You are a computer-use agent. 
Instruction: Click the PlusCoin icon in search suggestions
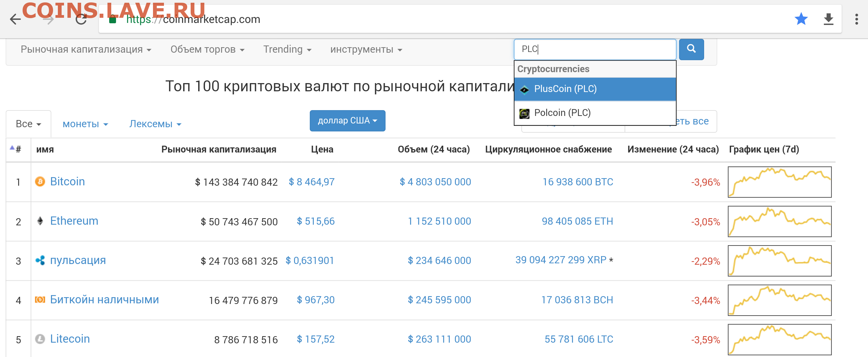click(524, 90)
